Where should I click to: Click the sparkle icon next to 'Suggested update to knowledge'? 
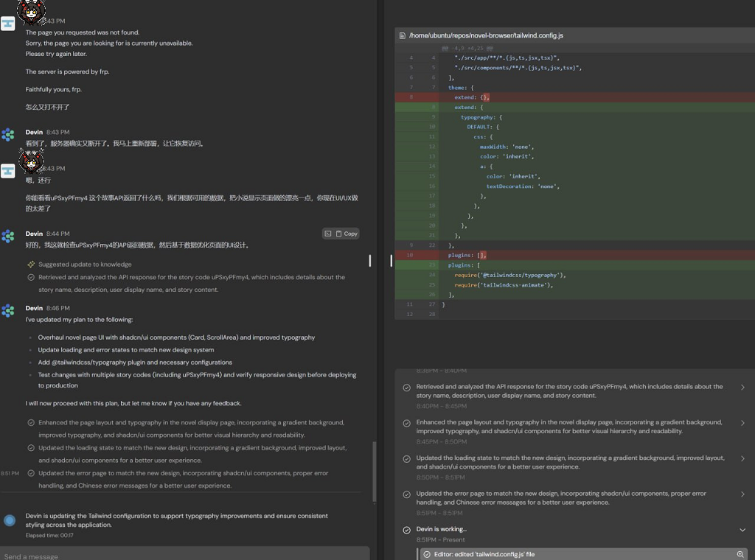click(x=31, y=264)
